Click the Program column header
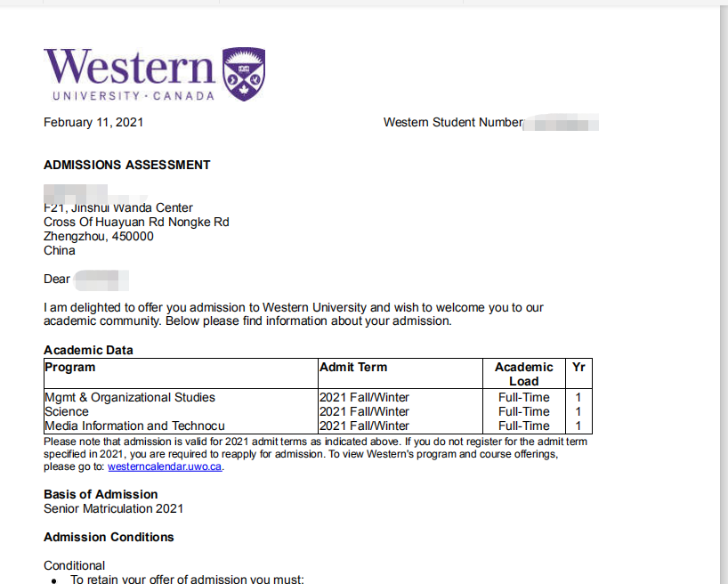The height and width of the screenshot is (584, 728). 70,367
